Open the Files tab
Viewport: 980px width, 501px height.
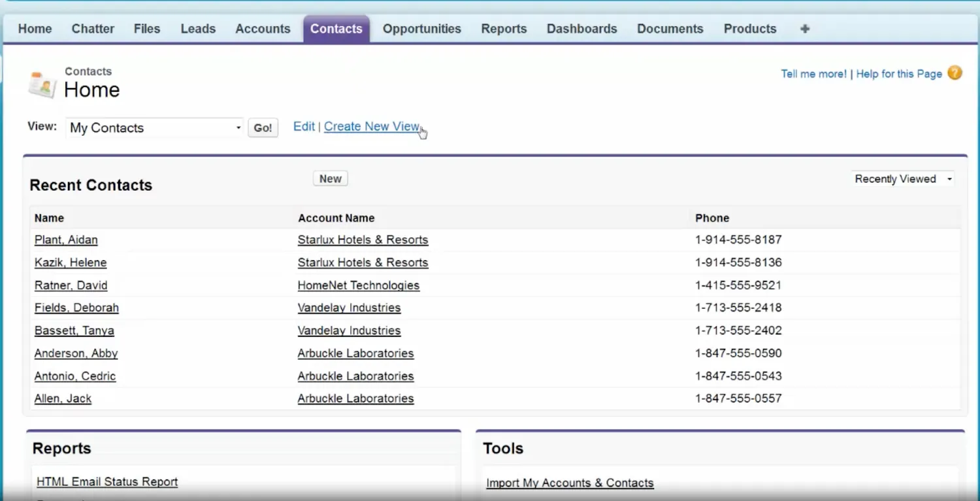pos(147,29)
